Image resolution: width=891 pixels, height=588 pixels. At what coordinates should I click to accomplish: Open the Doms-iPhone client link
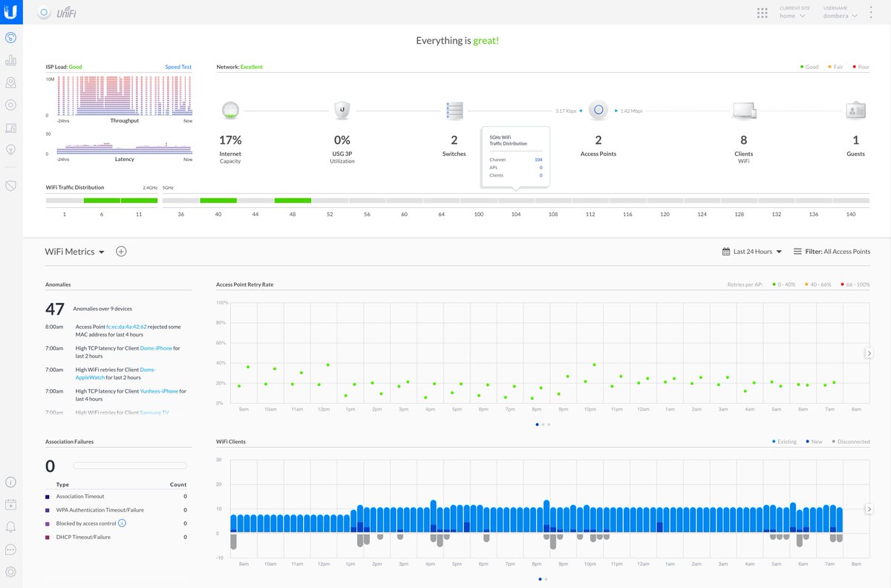pyautogui.click(x=156, y=347)
